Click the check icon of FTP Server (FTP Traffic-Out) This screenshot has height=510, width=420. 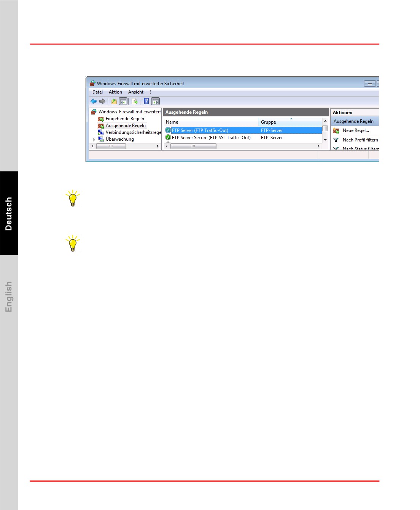point(168,130)
